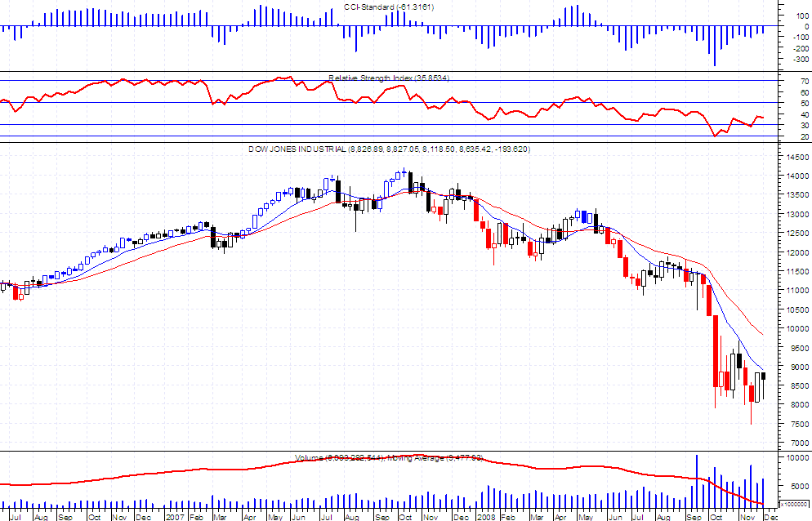
Task: Click the DOW JONES INDUSTRIAL chart title
Action: point(389,149)
